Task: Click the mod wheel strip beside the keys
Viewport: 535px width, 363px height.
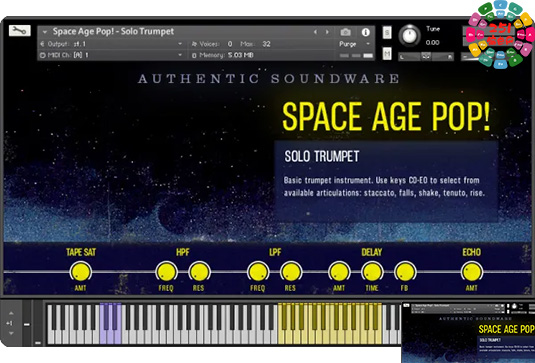Action: click(38, 322)
